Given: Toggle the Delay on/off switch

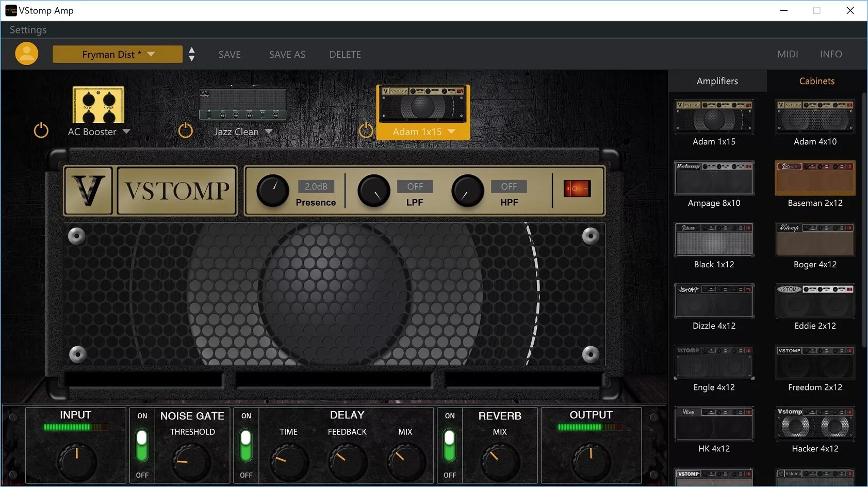Looking at the screenshot, I should (x=246, y=445).
